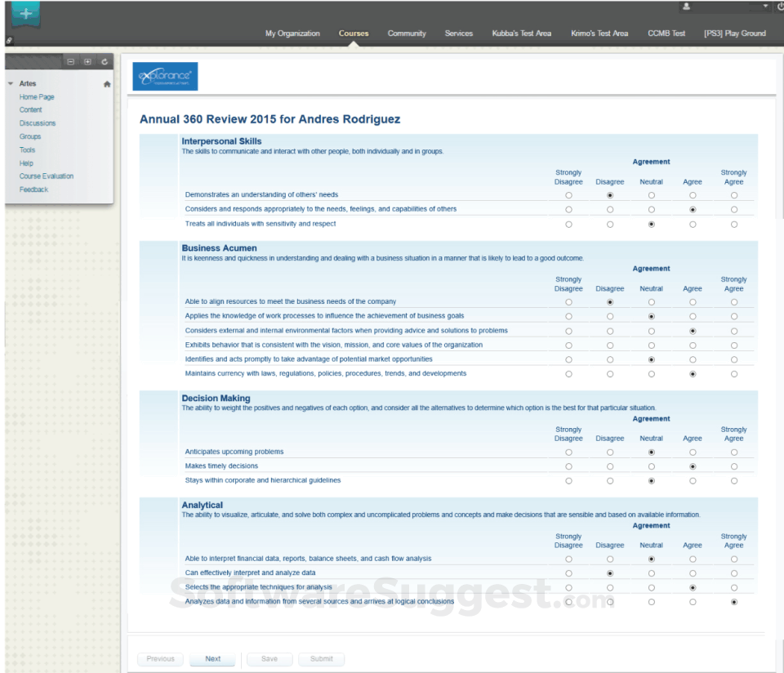Select Agree for 'Treats all individuals with sensitivity'

coord(693,225)
